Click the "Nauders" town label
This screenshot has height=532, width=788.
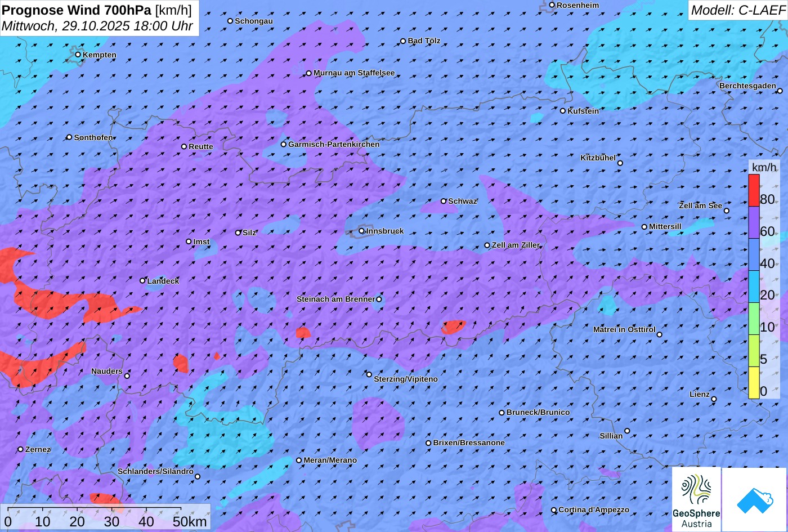click(107, 372)
